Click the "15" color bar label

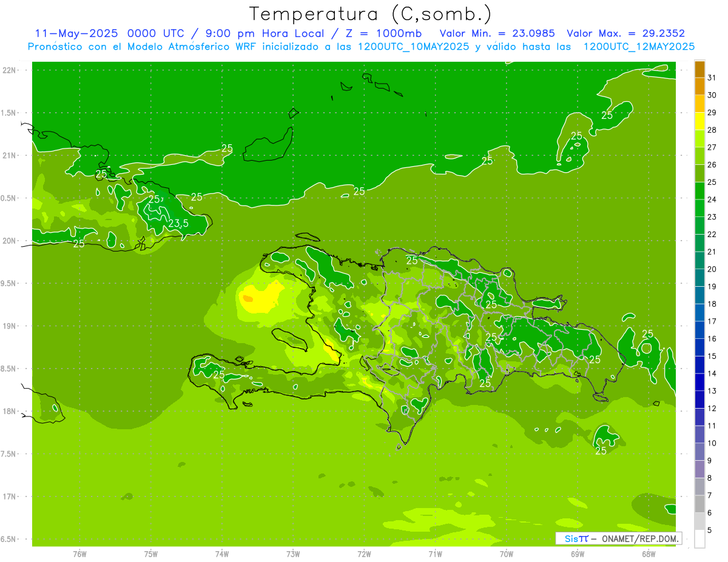(712, 356)
